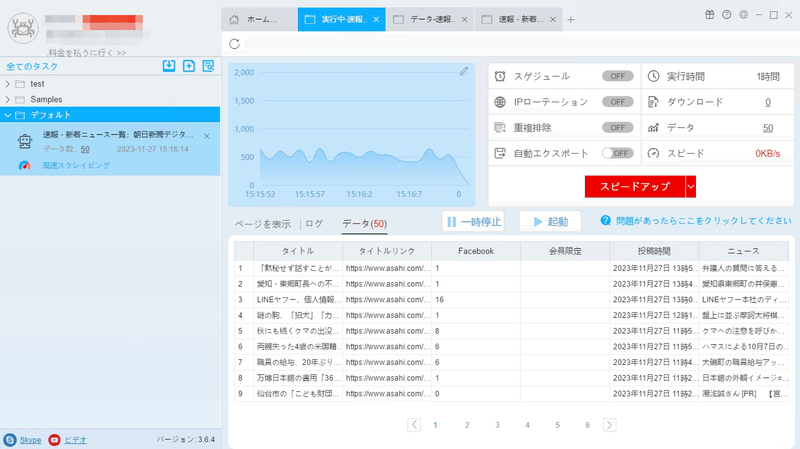The image size is (800, 449).
Task: Remove the 朝日新聞 task with its X
Action: coord(207,136)
